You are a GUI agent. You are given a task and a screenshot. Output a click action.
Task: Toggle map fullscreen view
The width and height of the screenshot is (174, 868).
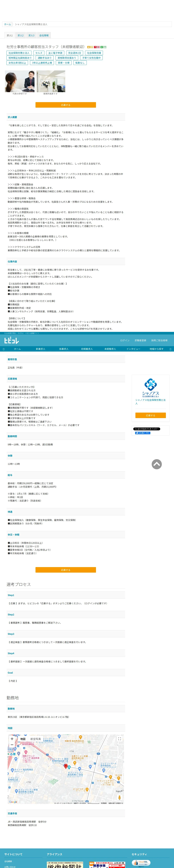119,739
